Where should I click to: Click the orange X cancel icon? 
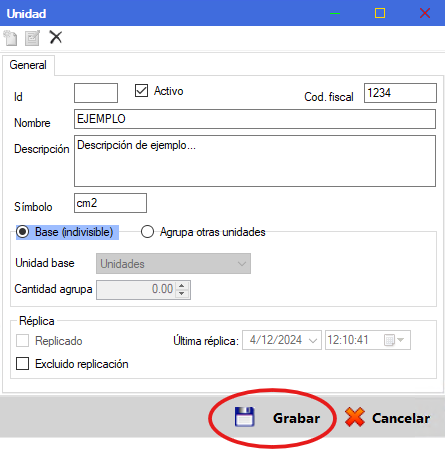(355, 417)
